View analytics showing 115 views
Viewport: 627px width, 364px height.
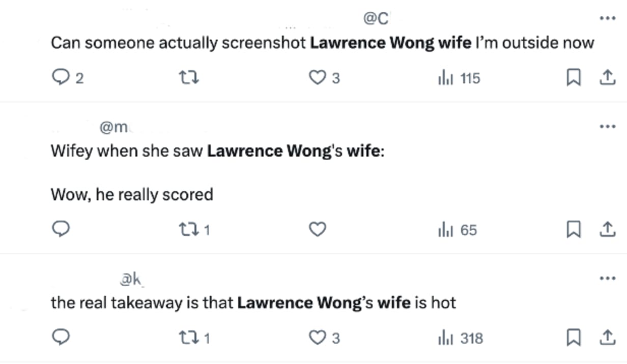pyautogui.click(x=459, y=78)
